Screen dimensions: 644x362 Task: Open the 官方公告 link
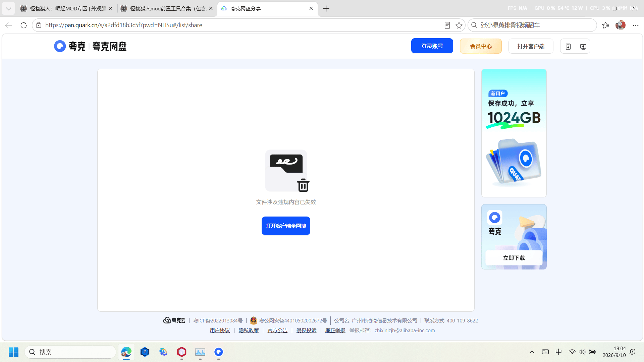pyautogui.click(x=277, y=330)
